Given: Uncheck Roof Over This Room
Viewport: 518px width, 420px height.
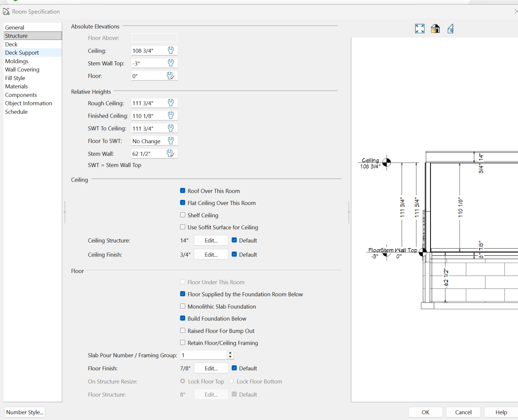Looking at the screenshot, I should pyautogui.click(x=183, y=191).
